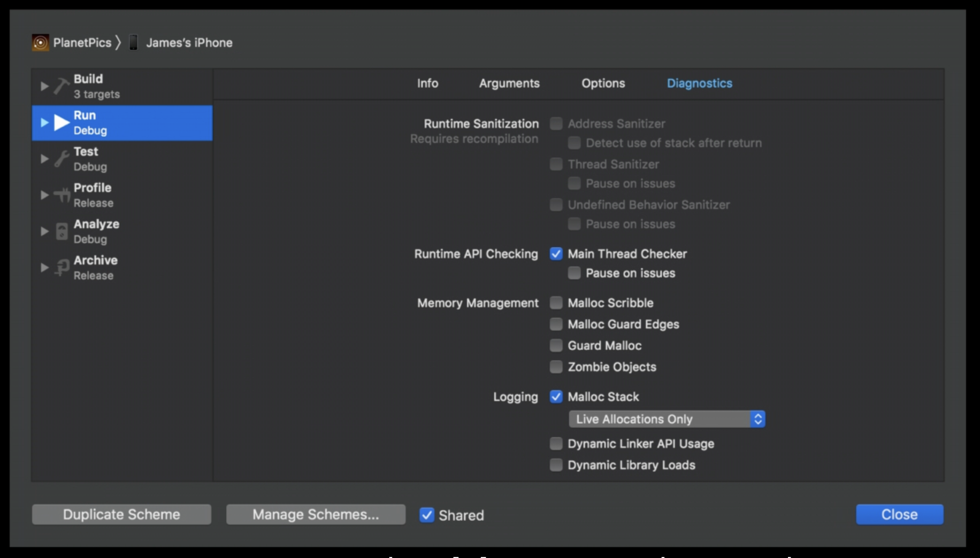The image size is (980, 558).
Task: Select the Test Debug scheme row
Action: click(122, 159)
